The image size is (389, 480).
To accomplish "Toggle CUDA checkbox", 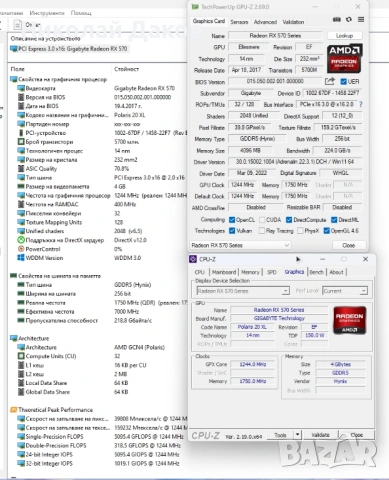I will point(262,220).
